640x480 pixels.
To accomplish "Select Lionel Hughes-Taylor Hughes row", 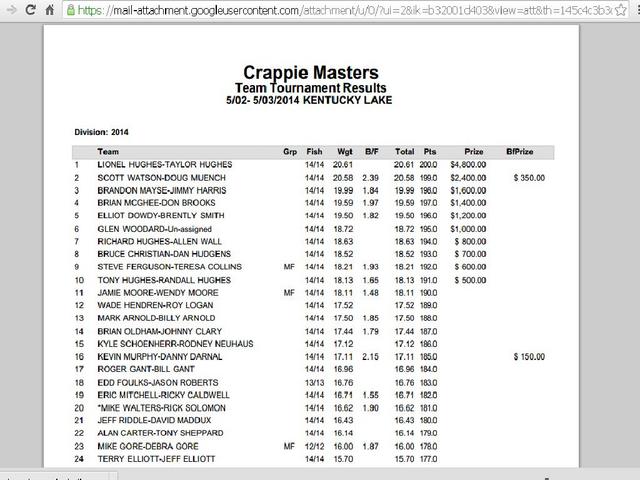I will 313,164.
